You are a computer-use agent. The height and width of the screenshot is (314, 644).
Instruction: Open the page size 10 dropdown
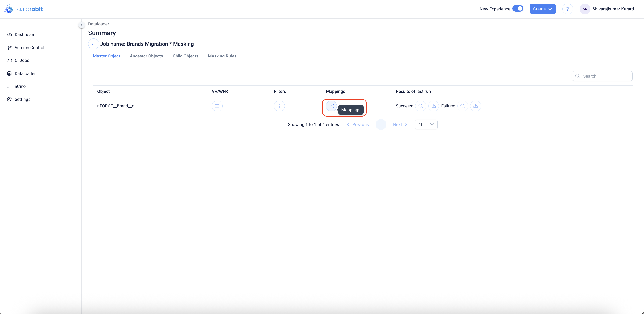(426, 124)
